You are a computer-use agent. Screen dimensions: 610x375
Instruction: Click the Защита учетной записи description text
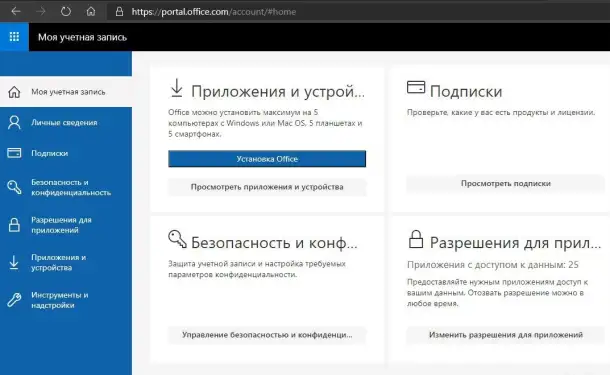coord(257,269)
